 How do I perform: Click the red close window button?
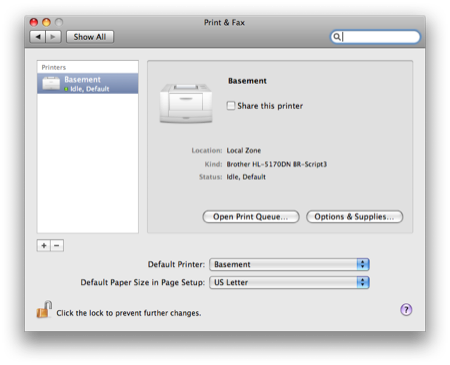tap(34, 22)
